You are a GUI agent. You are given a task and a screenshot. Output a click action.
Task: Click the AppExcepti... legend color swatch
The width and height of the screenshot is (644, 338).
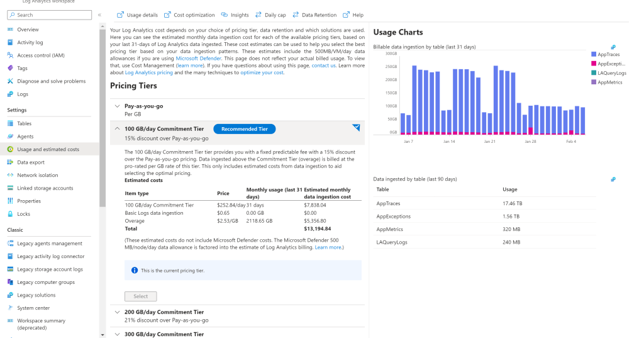point(594,64)
